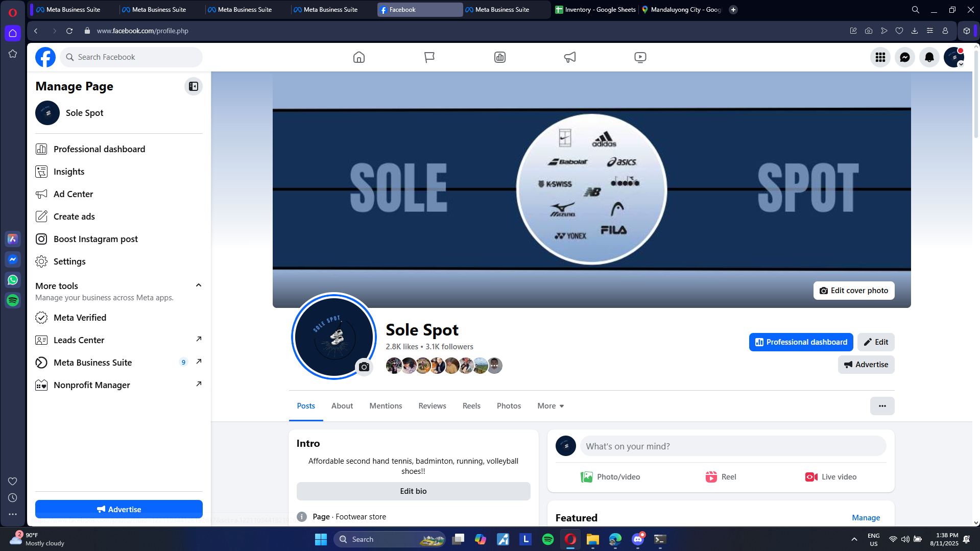Switch to the Mentions tab
980x551 pixels.
tap(386, 406)
